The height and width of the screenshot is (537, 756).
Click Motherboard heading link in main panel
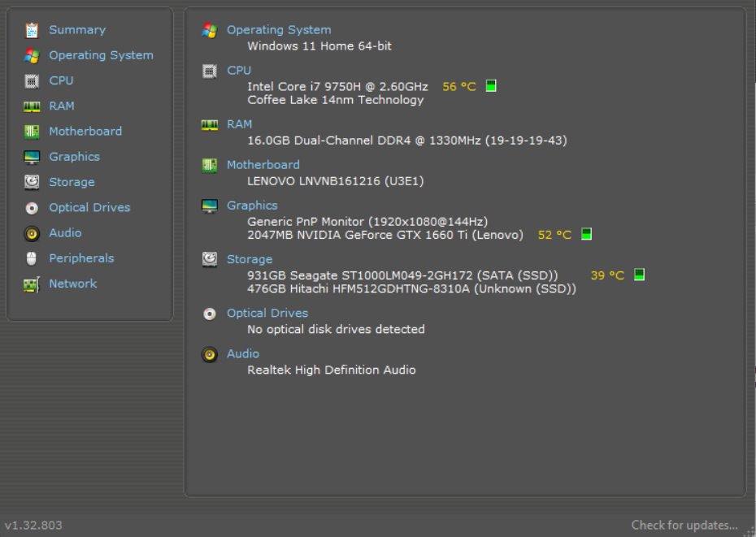pos(263,165)
